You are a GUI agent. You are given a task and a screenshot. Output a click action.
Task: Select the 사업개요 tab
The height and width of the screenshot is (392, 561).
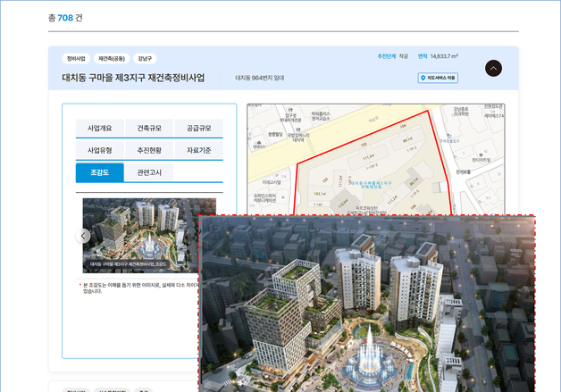[100, 128]
